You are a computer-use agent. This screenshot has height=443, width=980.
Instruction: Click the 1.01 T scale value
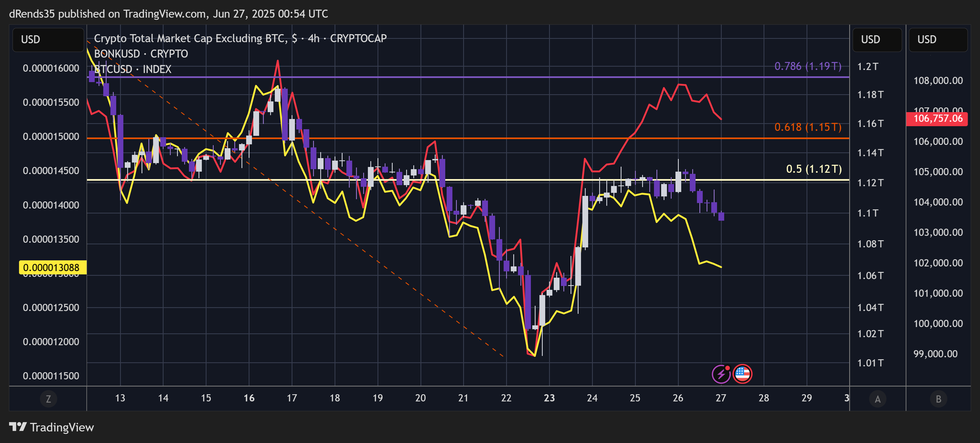[870, 363]
